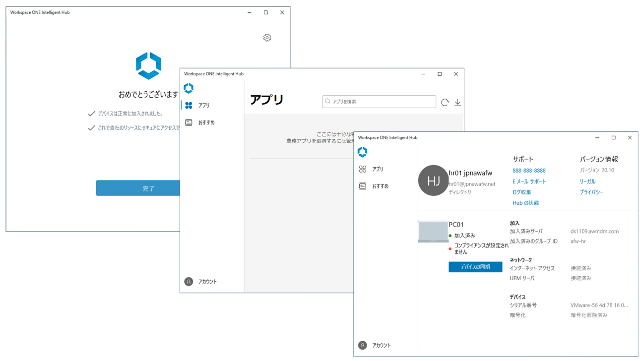This screenshot has height=361, width=644.
Task: Open the リーガル link
Action: tap(587, 181)
